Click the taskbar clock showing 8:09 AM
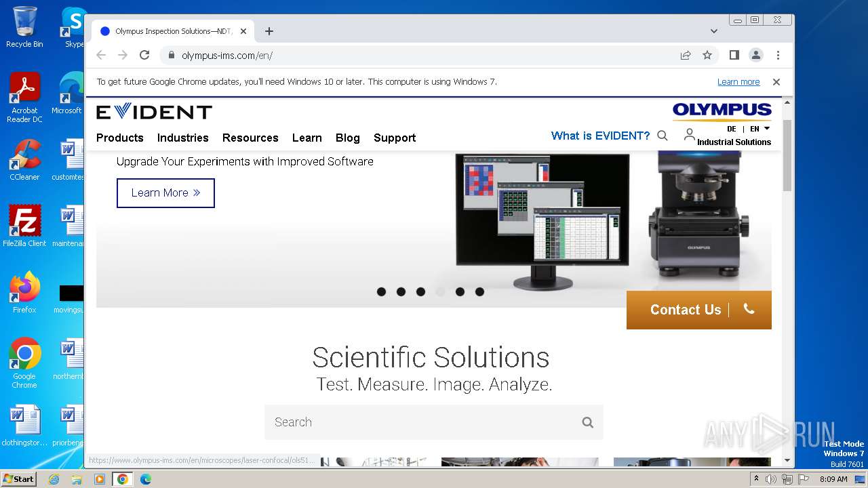The height and width of the screenshot is (488, 868). click(x=833, y=479)
